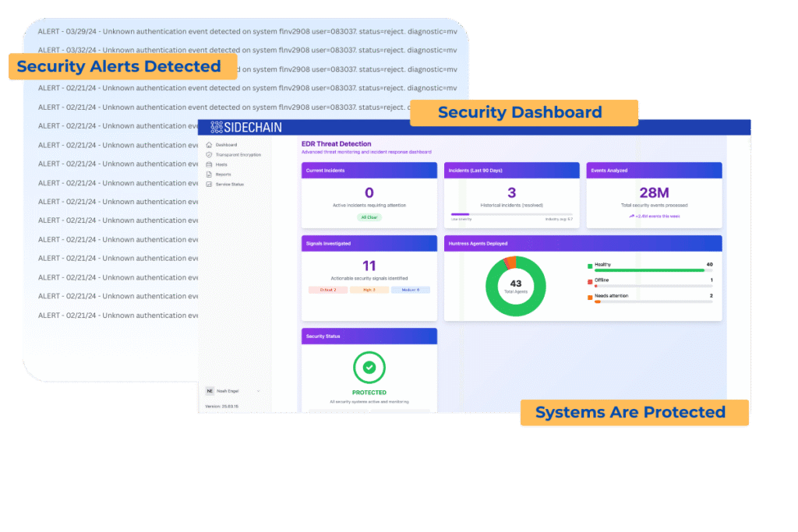The image size is (798, 532).
Task: Click the NE user avatar
Action: click(210, 391)
